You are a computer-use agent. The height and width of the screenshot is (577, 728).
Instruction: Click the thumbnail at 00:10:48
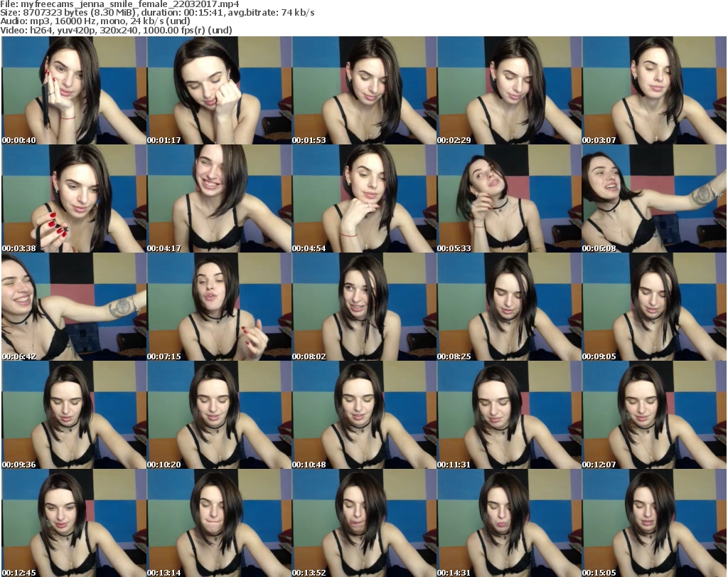[x=365, y=415]
